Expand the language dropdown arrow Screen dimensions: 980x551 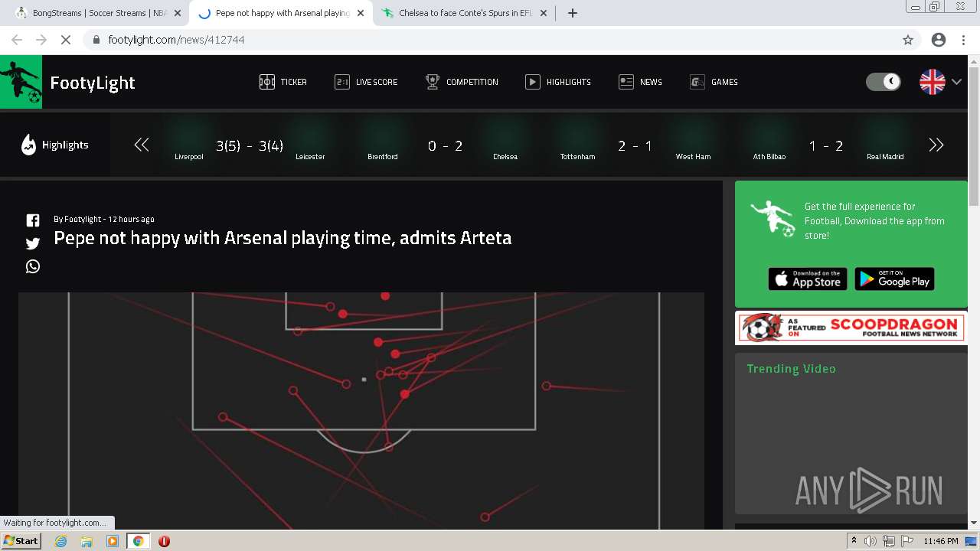pyautogui.click(x=956, y=82)
